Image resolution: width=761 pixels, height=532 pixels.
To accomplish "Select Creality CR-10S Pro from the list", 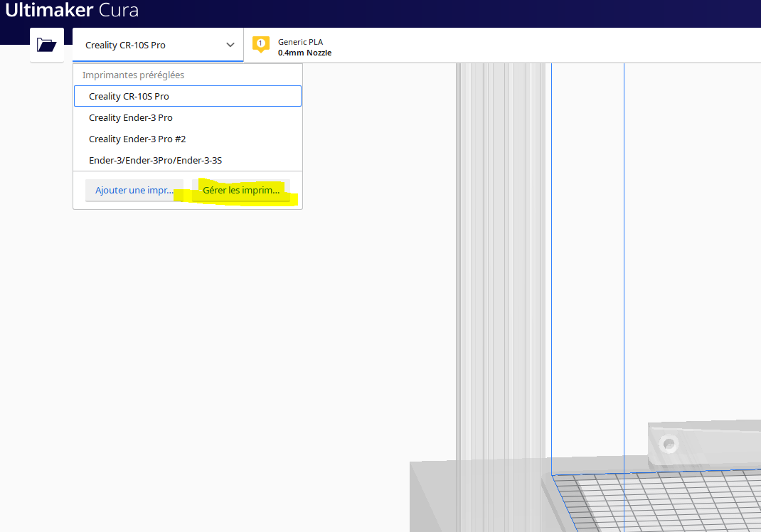I will (188, 96).
